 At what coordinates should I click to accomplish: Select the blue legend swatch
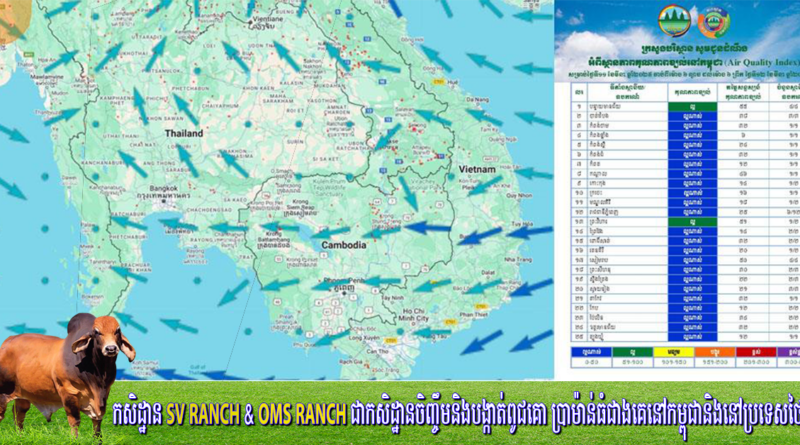tap(591, 352)
